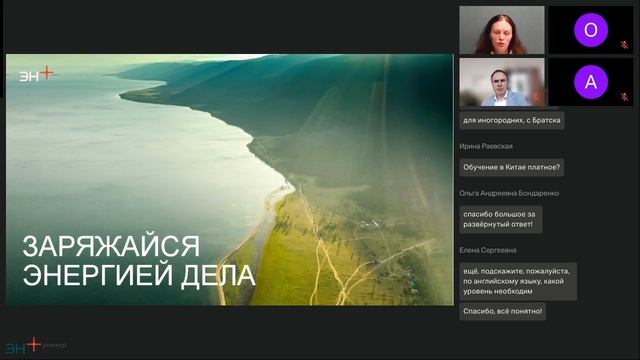Select the woman presenter video tile
Screen dimensions: 640x360
[x=502, y=30]
